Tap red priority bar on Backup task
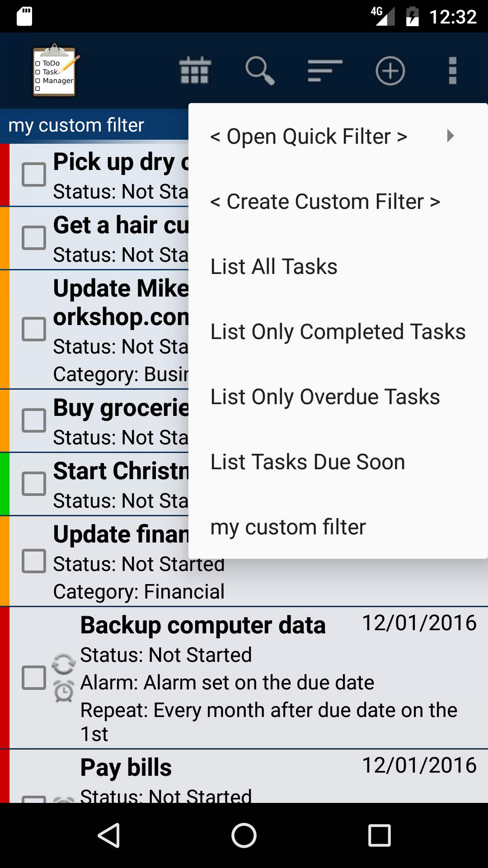Viewport: 488px width, 868px height. tap(5, 677)
